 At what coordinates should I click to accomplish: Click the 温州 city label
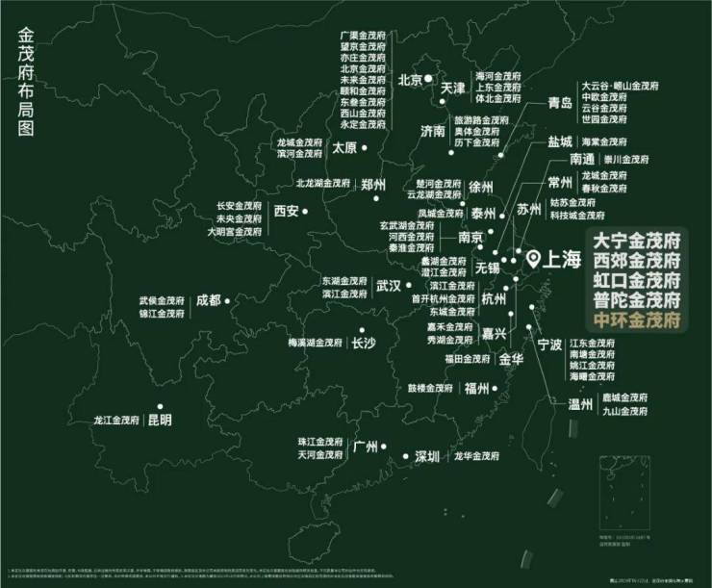[x=580, y=404]
